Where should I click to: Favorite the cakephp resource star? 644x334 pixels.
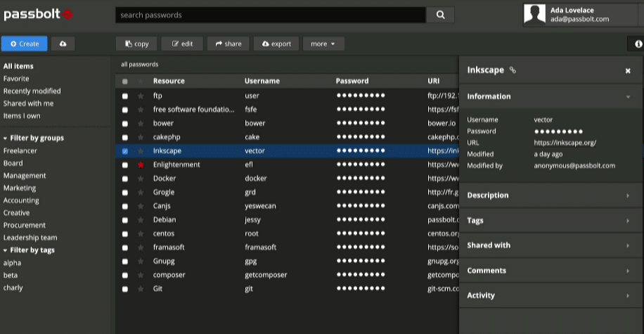141,137
